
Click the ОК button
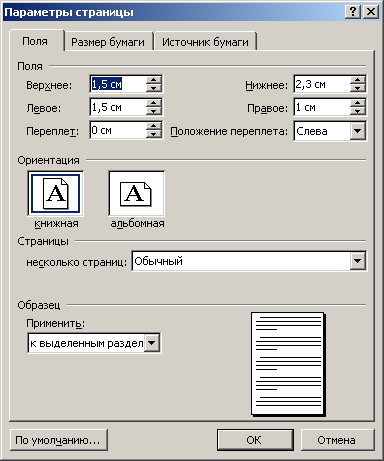[x=255, y=440]
